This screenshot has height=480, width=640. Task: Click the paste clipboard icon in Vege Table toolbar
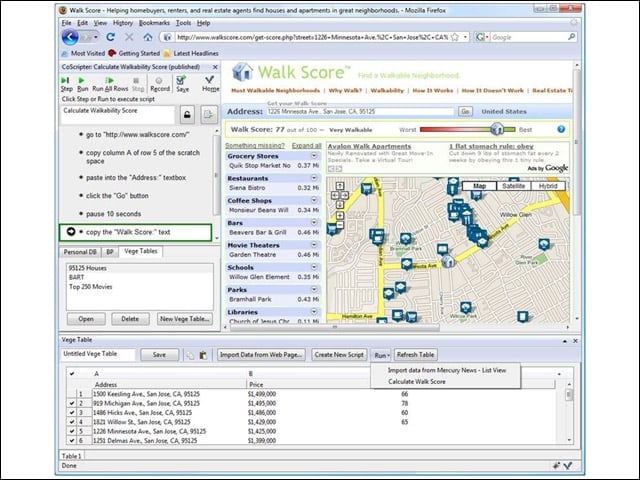[x=203, y=356]
